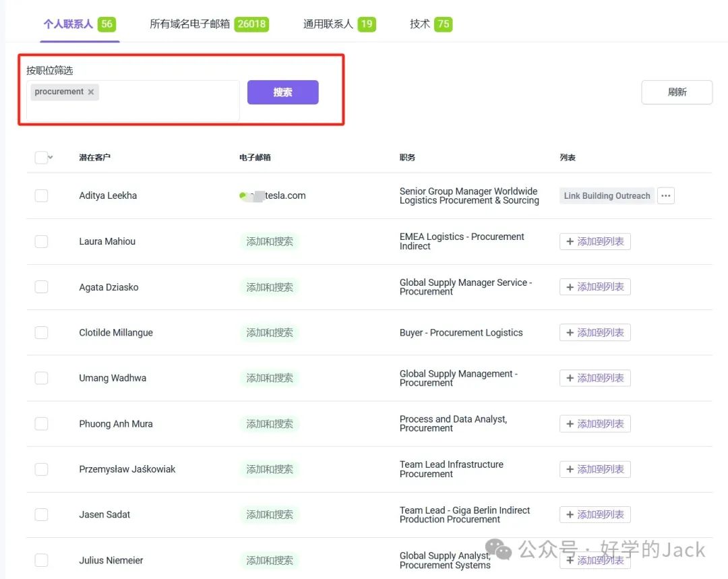Open three-dot menu for Aditya Leekha
The width and height of the screenshot is (728, 579).
(x=665, y=195)
